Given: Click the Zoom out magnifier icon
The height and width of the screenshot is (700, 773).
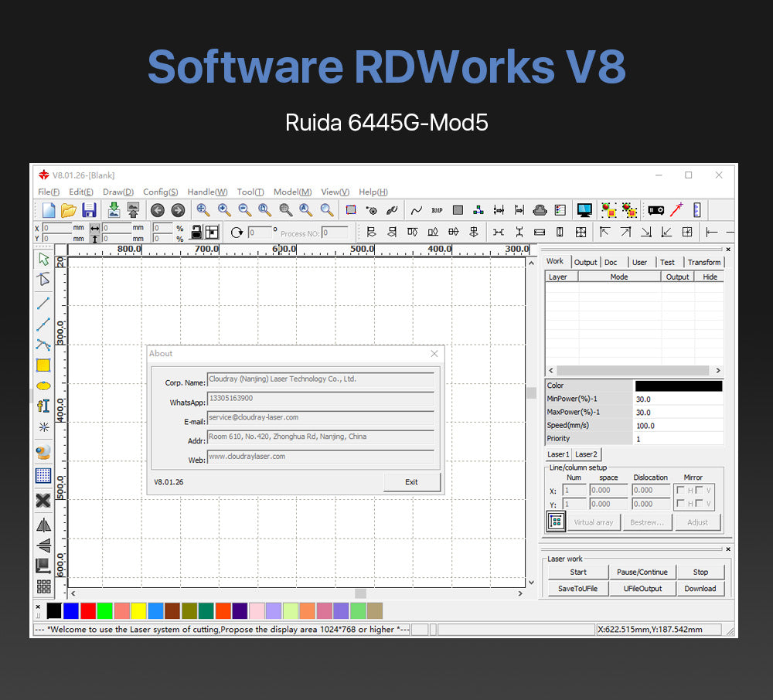Looking at the screenshot, I should tap(244, 210).
